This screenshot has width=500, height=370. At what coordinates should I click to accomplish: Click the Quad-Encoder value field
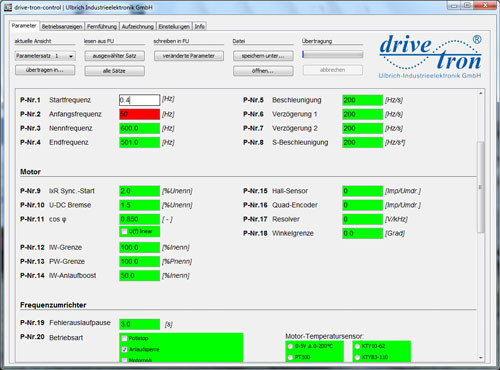click(362, 205)
